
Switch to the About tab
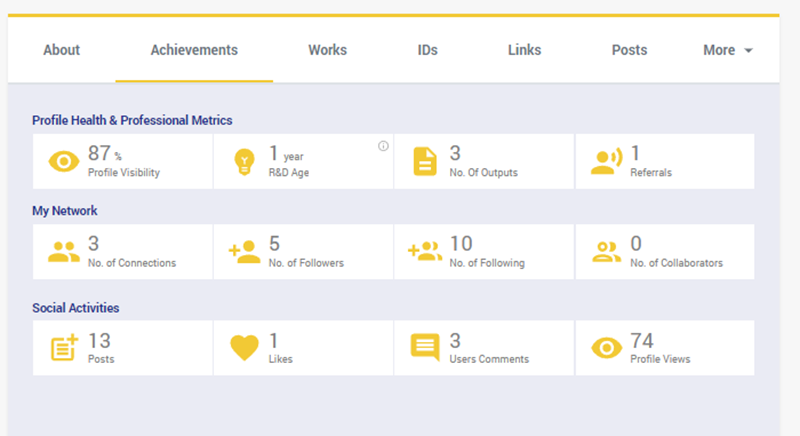[61, 50]
